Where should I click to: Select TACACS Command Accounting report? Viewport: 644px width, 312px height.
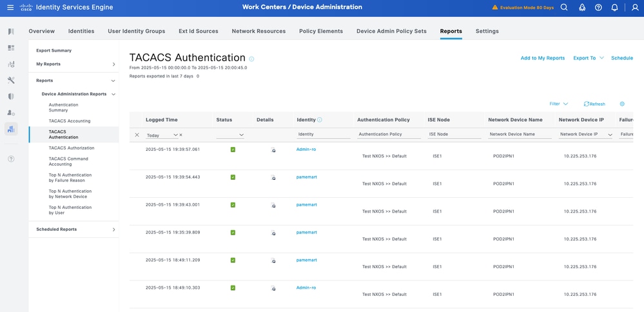pos(68,161)
